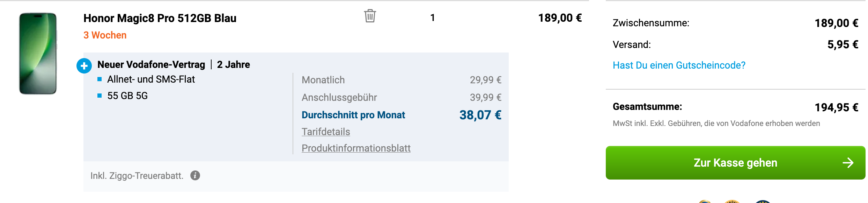Open the Produktinformationsblatt link
Image resolution: width=868 pixels, height=203 pixels.
(356, 148)
